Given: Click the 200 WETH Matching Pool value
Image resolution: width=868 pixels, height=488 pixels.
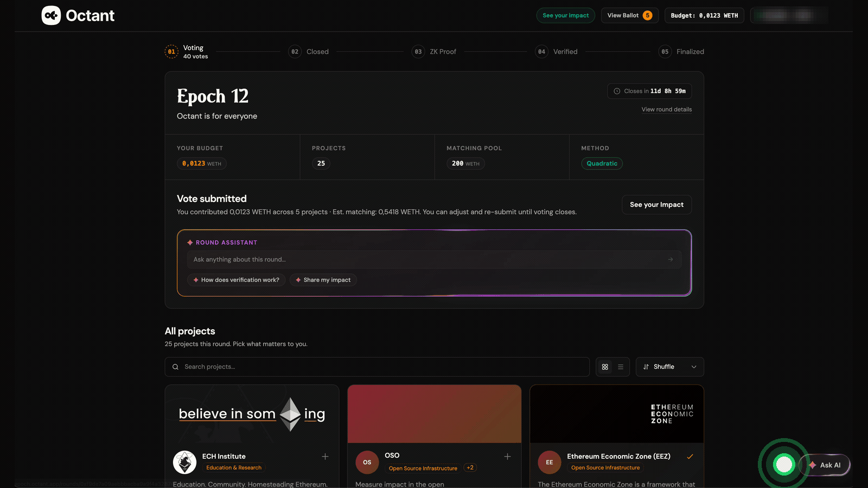Looking at the screenshot, I should click(x=465, y=163).
